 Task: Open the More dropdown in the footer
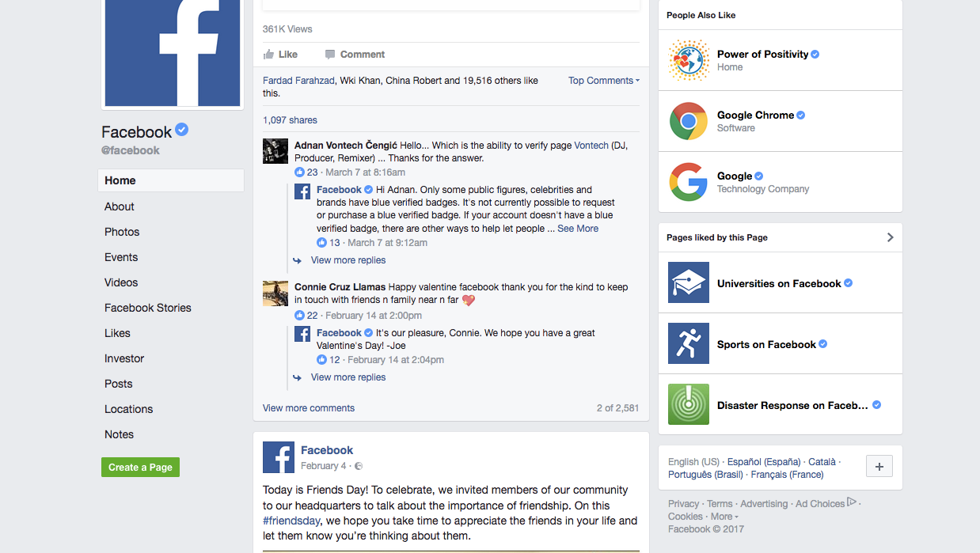724,517
